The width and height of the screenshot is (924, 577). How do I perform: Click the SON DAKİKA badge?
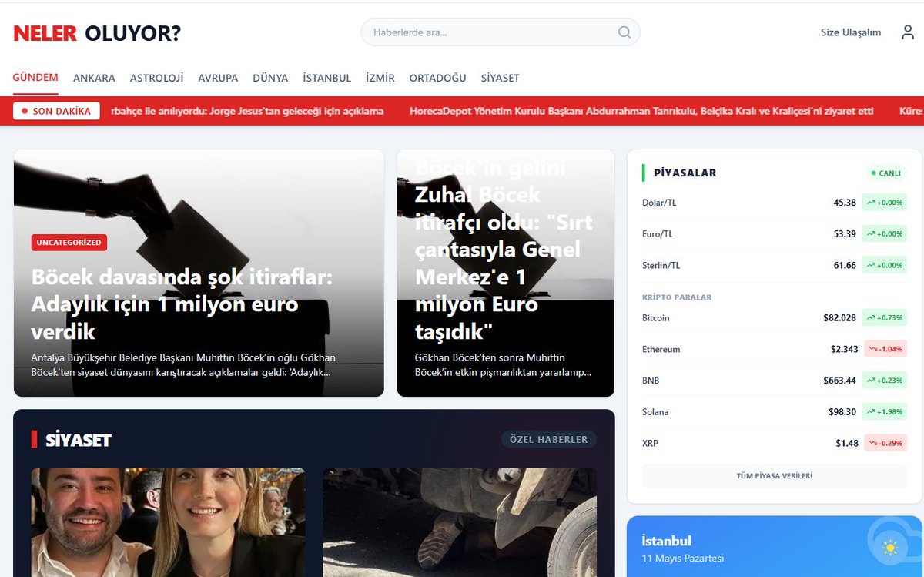[x=56, y=111]
